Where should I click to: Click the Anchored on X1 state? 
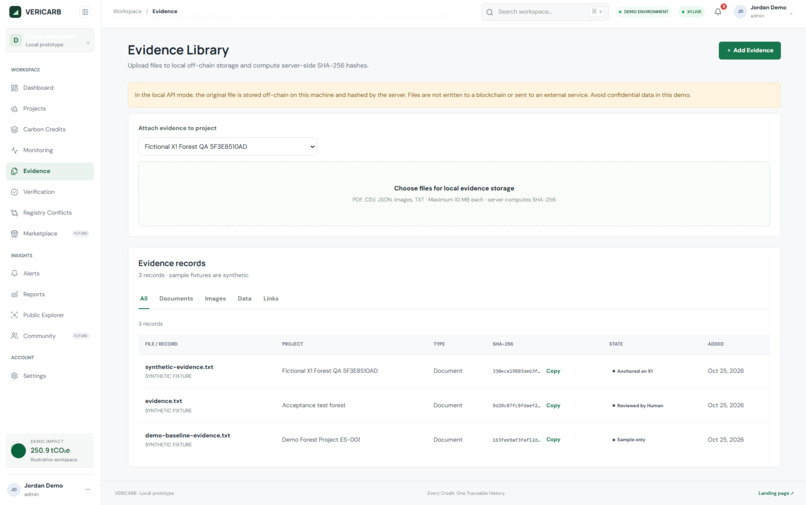point(632,371)
